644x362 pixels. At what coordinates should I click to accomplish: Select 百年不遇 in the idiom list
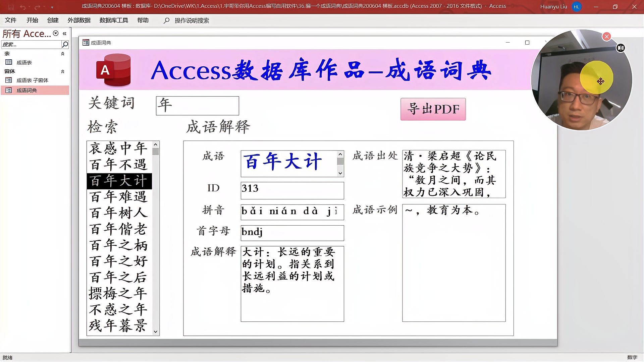119,165
